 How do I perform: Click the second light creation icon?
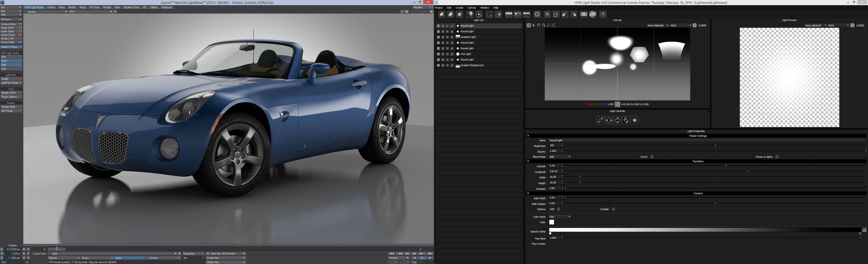click(451, 14)
